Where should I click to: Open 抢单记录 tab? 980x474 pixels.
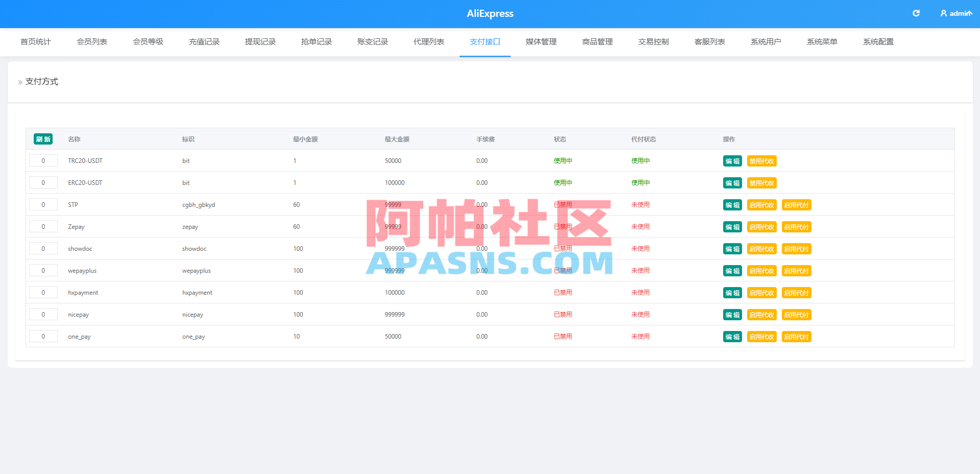pos(317,42)
